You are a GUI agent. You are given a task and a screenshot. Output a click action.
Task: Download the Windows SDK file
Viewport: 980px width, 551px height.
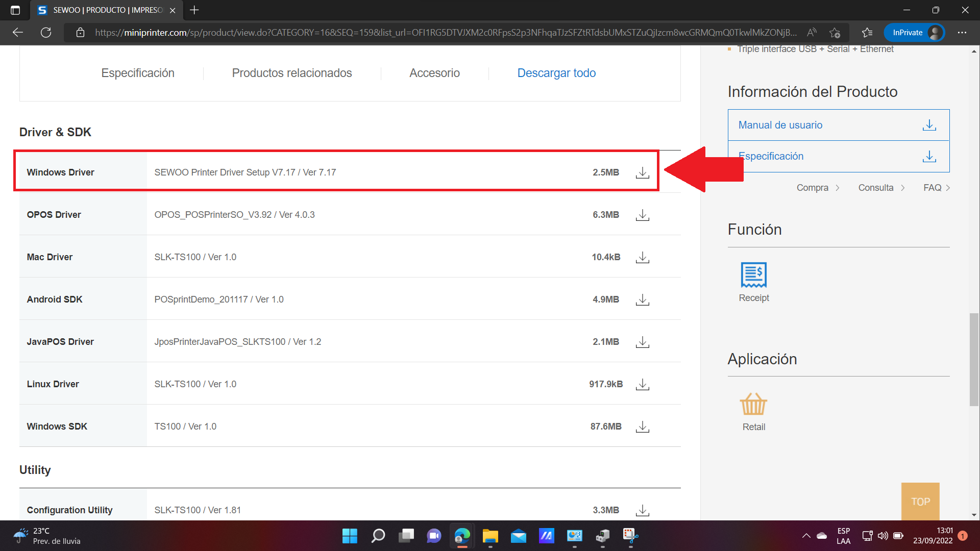click(x=642, y=427)
